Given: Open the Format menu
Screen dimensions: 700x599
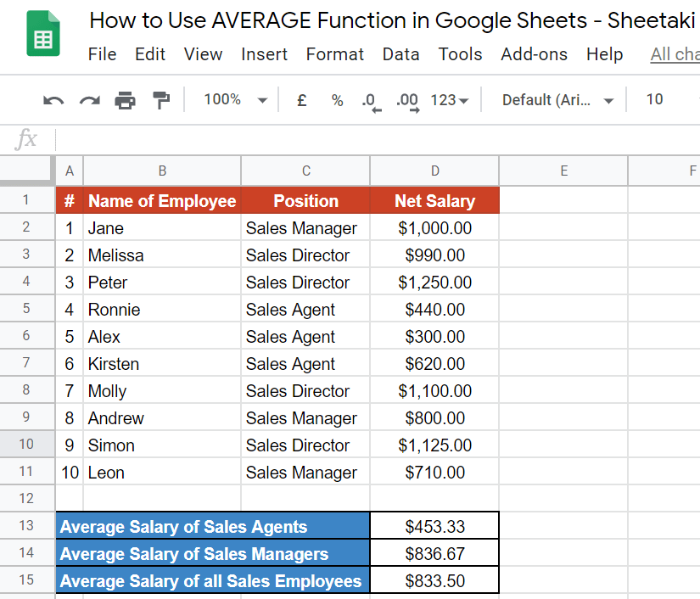Looking at the screenshot, I should tap(334, 53).
